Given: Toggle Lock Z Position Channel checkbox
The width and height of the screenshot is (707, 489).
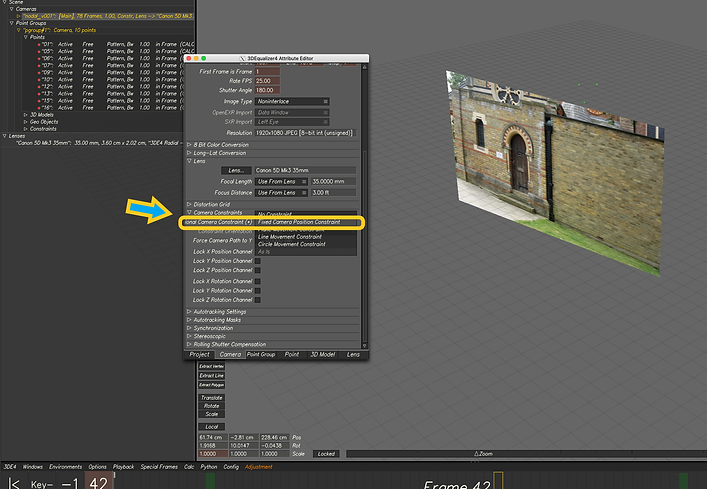Looking at the screenshot, I should pos(257,270).
